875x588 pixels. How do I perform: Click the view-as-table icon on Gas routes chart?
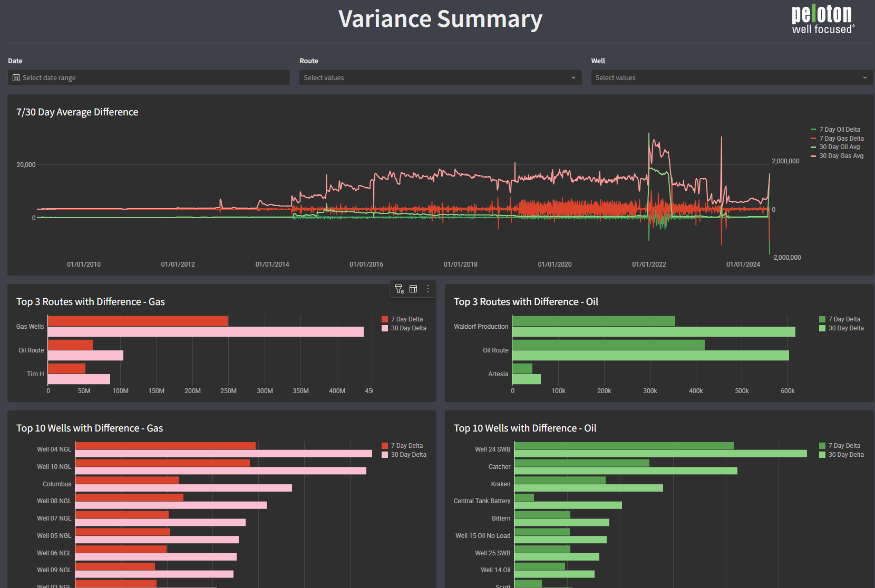[x=413, y=289]
